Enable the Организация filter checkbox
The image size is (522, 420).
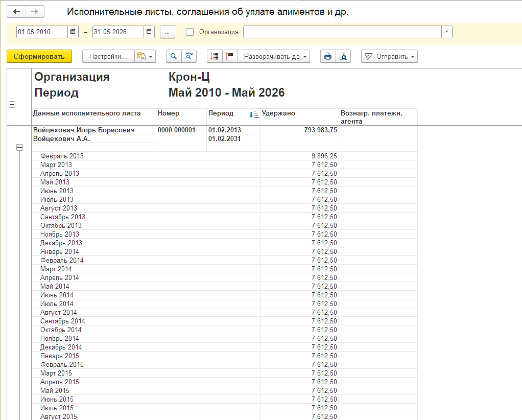click(x=190, y=32)
